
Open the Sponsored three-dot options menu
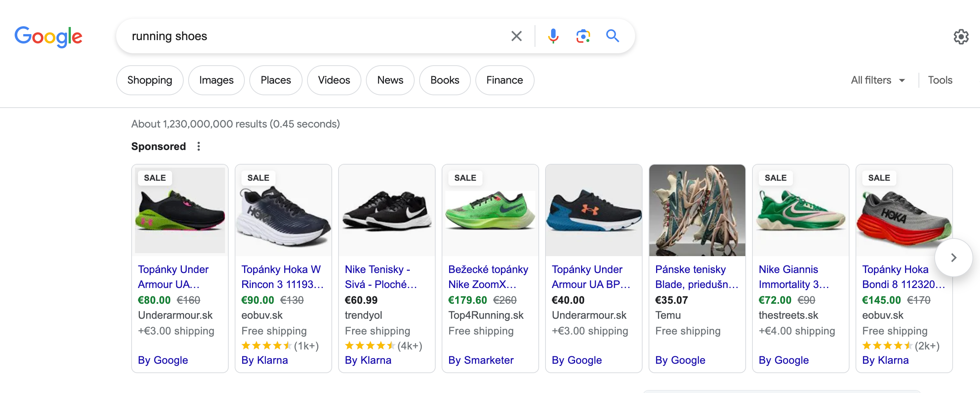(x=199, y=147)
